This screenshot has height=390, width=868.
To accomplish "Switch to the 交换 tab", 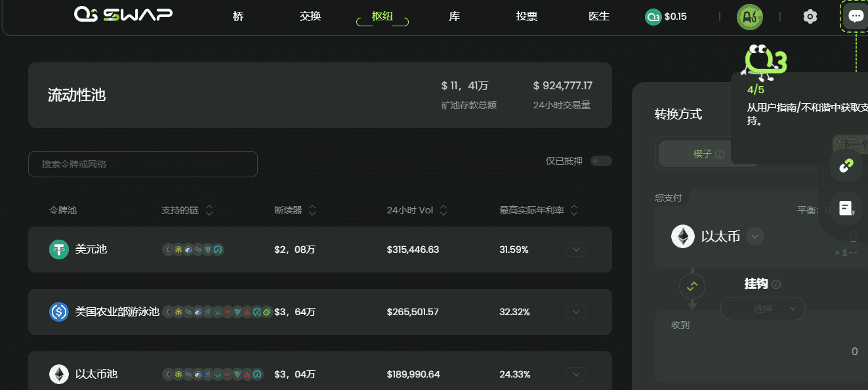I will click(310, 16).
